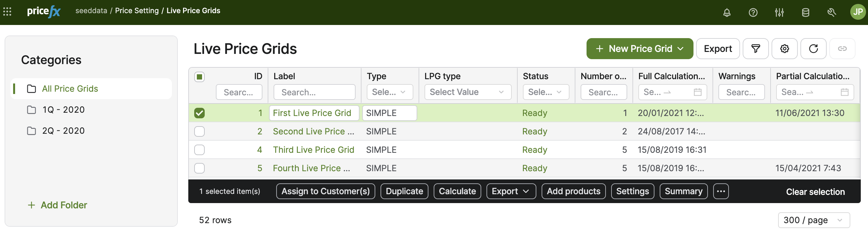Open the sliders configuration icon
This screenshot has height=232, width=868.
tap(779, 12)
